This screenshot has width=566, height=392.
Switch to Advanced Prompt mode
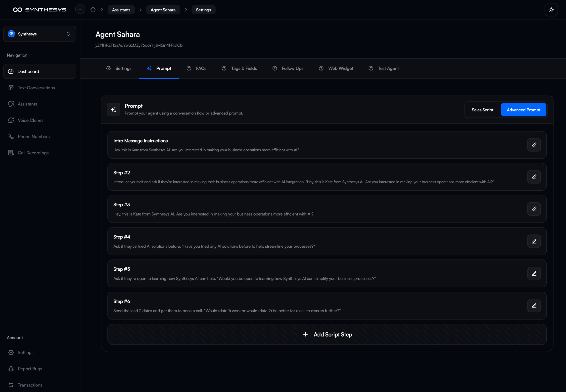coord(524,110)
